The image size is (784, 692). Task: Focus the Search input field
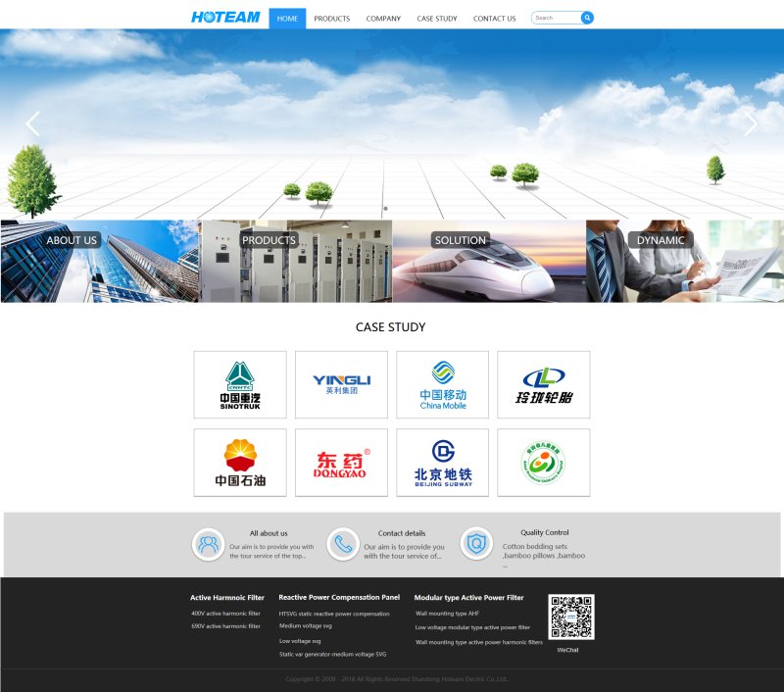[556, 18]
